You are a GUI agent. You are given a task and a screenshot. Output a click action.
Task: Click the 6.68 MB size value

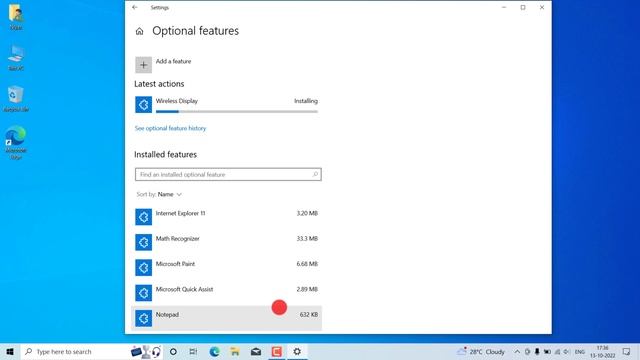[x=307, y=264]
